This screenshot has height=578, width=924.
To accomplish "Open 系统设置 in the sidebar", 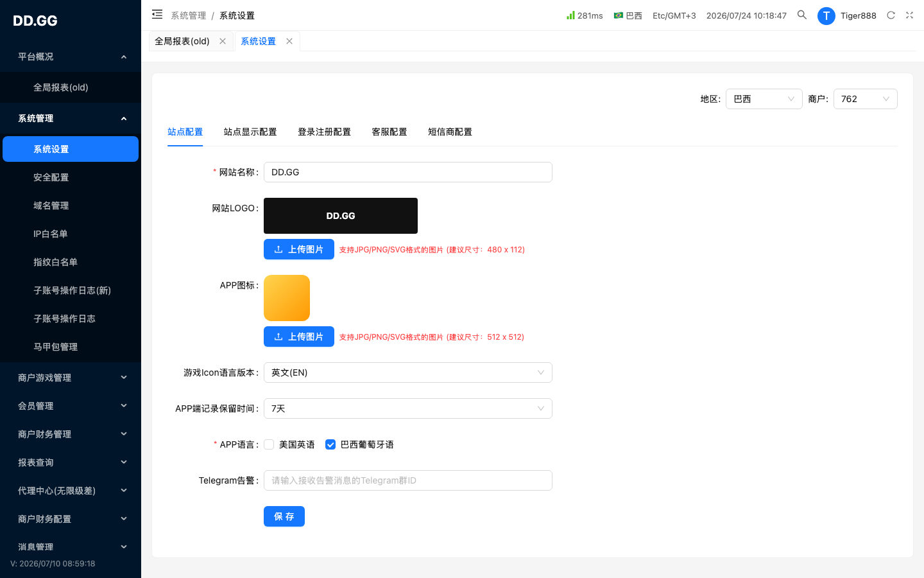I will pyautogui.click(x=71, y=149).
